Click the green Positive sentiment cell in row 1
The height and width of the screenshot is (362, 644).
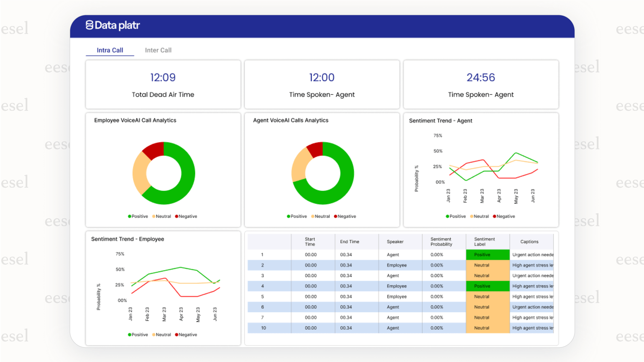pyautogui.click(x=487, y=254)
